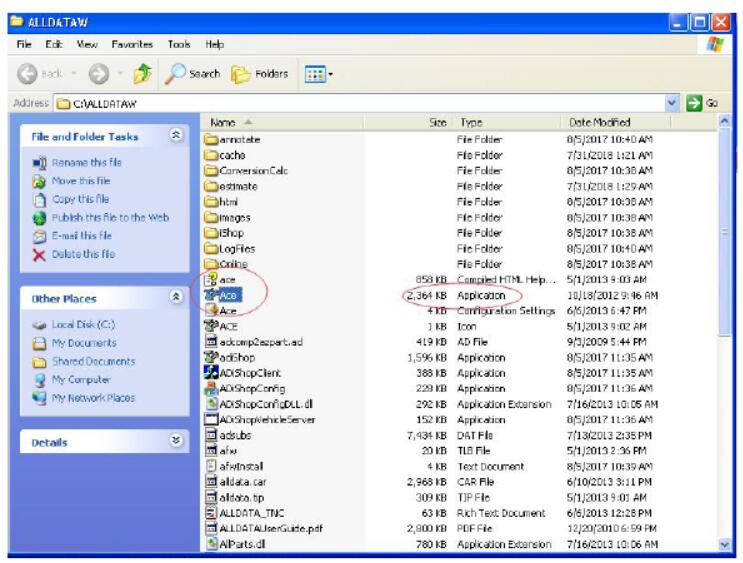This screenshot has height=563, width=743.
Task: Open the File menu
Action: coord(24,45)
